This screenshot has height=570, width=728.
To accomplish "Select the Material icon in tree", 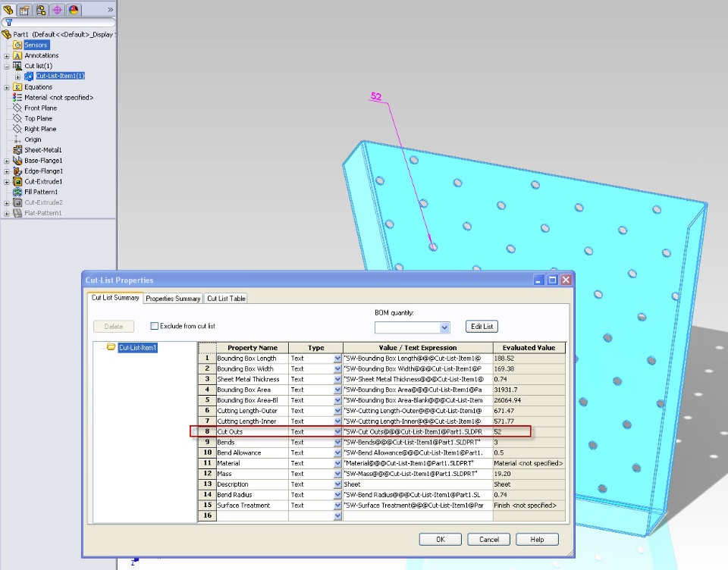I will 17,98.
